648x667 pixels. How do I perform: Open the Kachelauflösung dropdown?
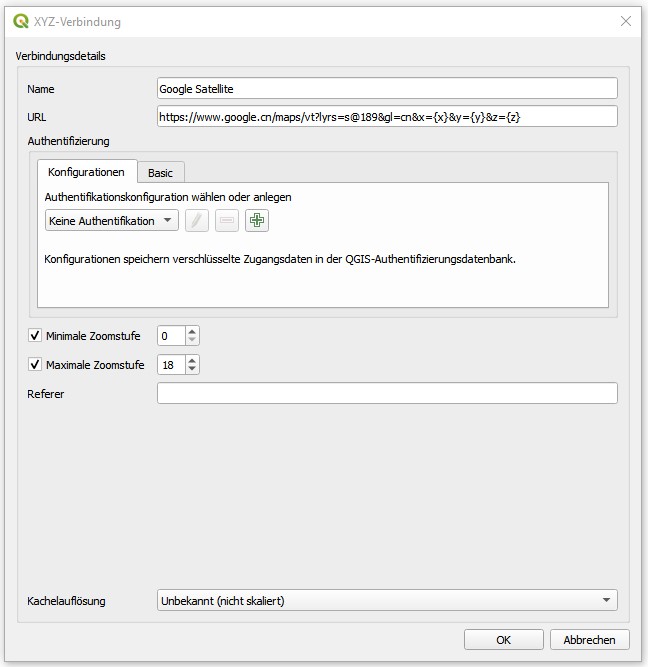387,600
